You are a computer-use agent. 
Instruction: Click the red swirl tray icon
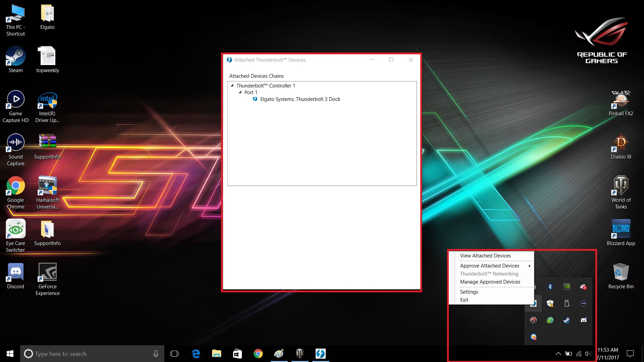click(x=533, y=320)
